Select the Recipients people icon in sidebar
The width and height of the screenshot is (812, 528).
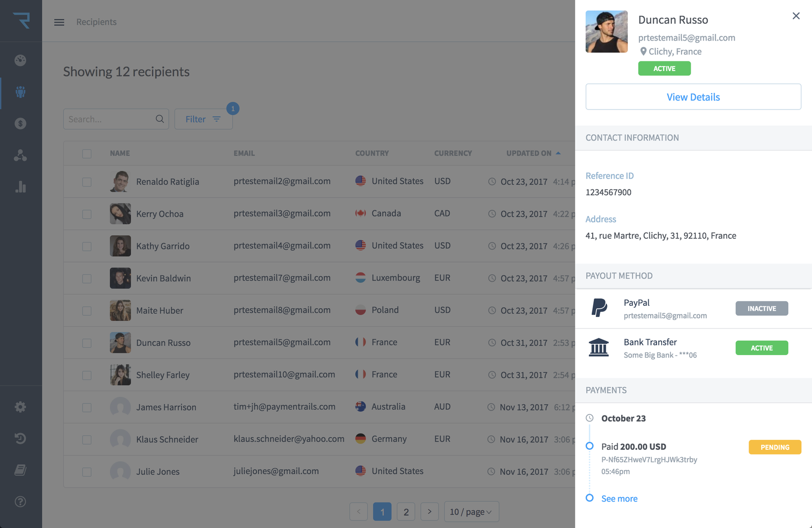20,92
